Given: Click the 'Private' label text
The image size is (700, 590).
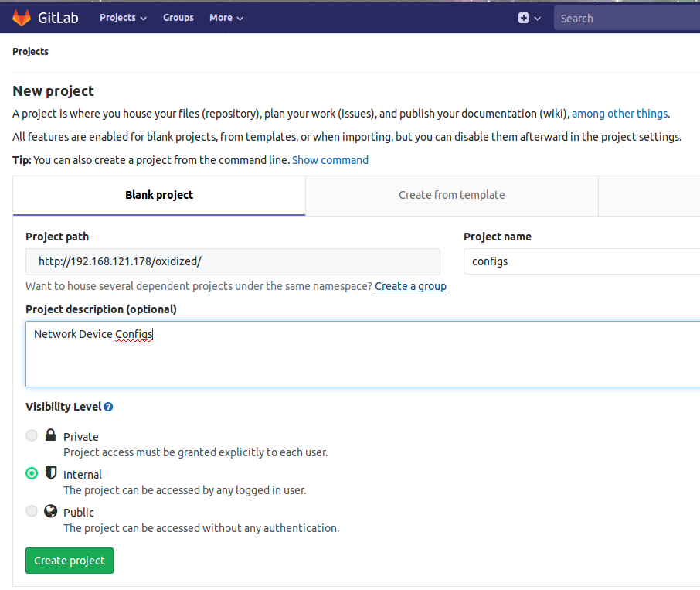Looking at the screenshot, I should (81, 437).
